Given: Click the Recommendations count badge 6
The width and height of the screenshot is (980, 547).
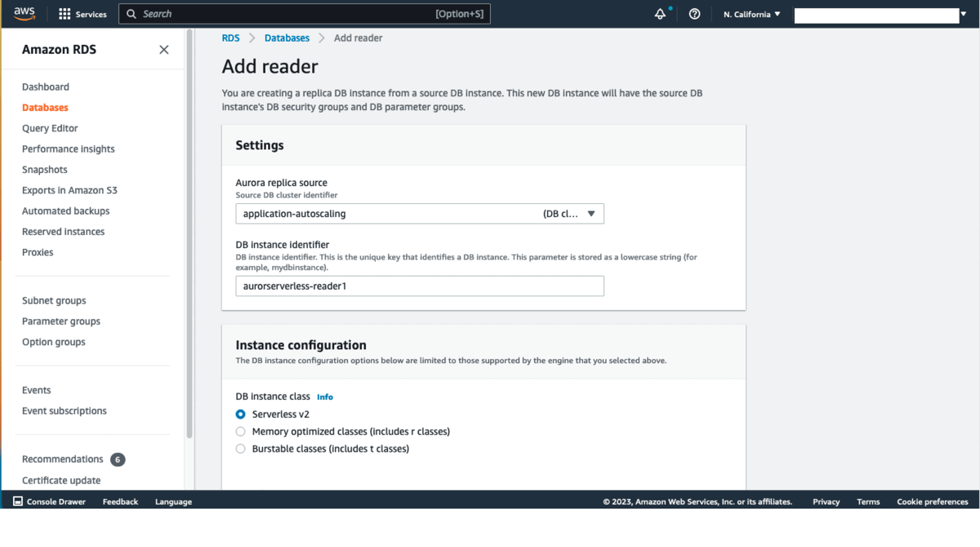Looking at the screenshot, I should [x=118, y=460].
